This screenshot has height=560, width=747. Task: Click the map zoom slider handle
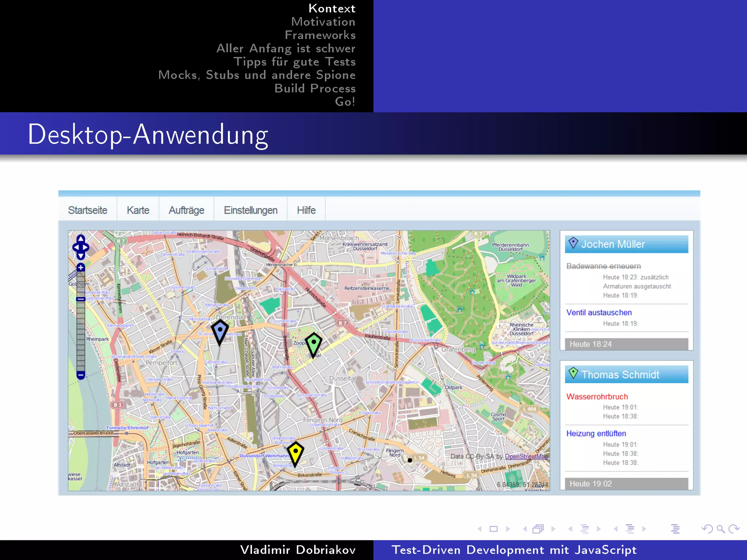[x=81, y=299]
